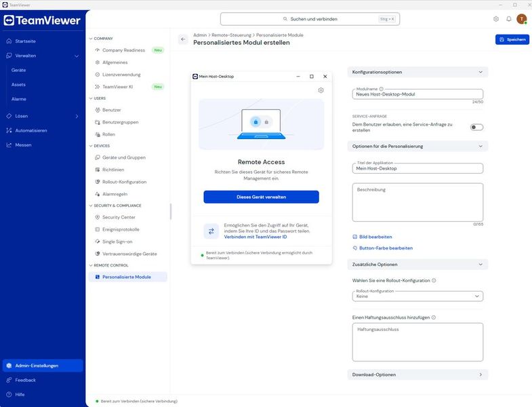The height and width of the screenshot is (407, 532).
Task: Click the Modulname info icon
Action: (381, 89)
